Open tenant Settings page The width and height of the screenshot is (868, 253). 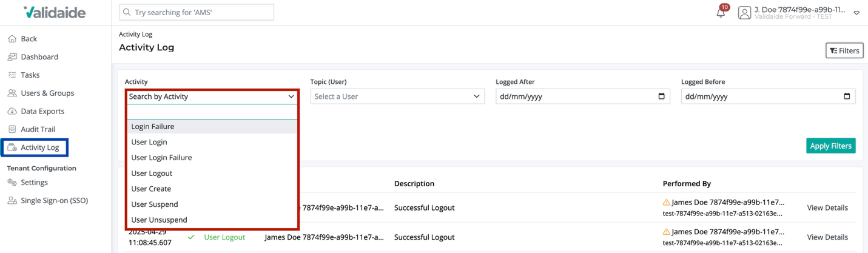click(34, 182)
